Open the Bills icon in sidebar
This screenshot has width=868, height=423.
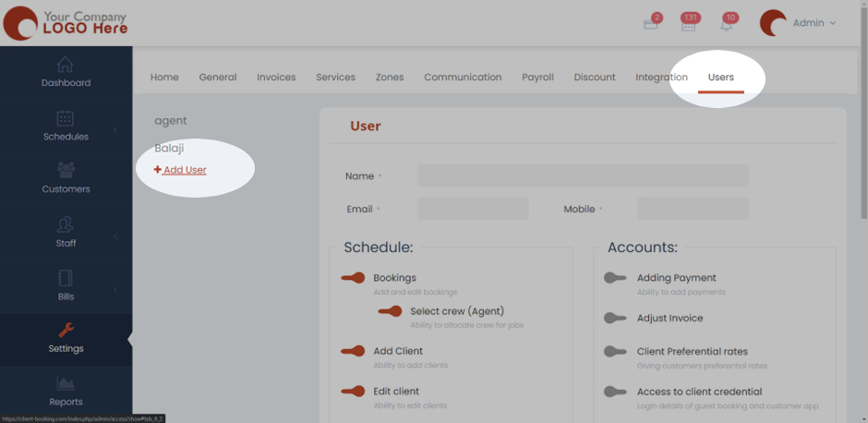(66, 278)
